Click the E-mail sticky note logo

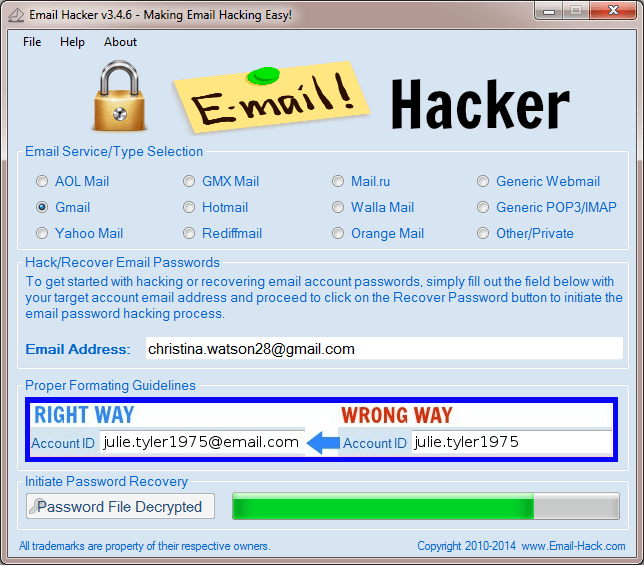pyautogui.click(x=271, y=98)
